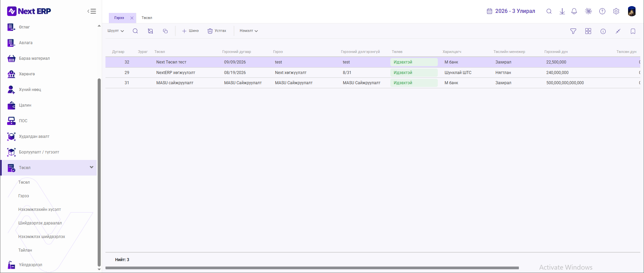Click the bookmark icon in the toolbar

point(633,31)
